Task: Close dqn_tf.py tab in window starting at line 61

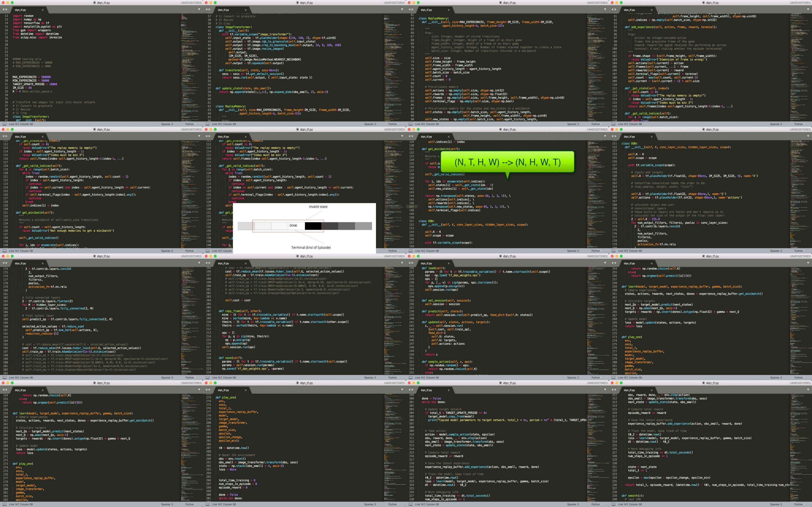Action: [449, 10]
